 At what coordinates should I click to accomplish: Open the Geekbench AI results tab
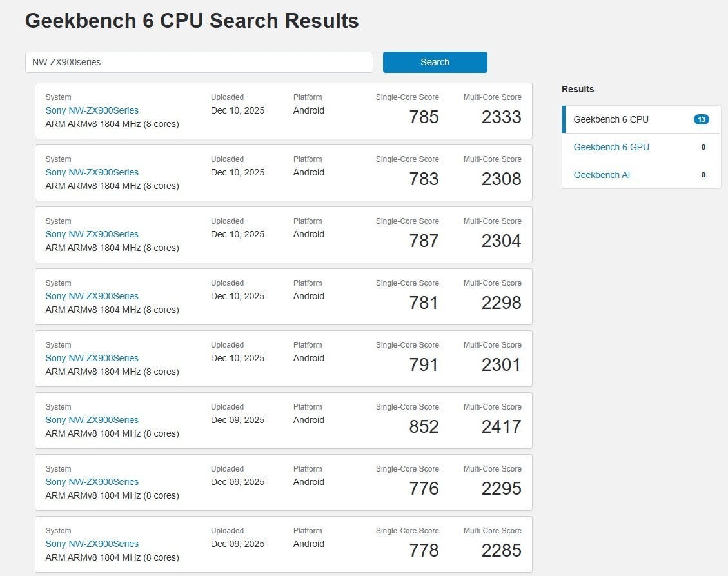pos(602,175)
